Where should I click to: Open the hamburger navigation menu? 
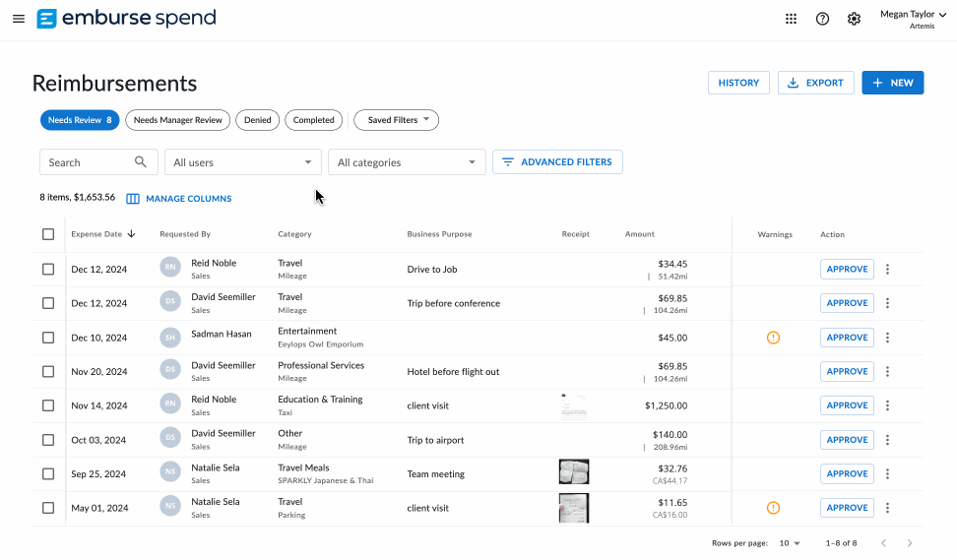pos(19,19)
